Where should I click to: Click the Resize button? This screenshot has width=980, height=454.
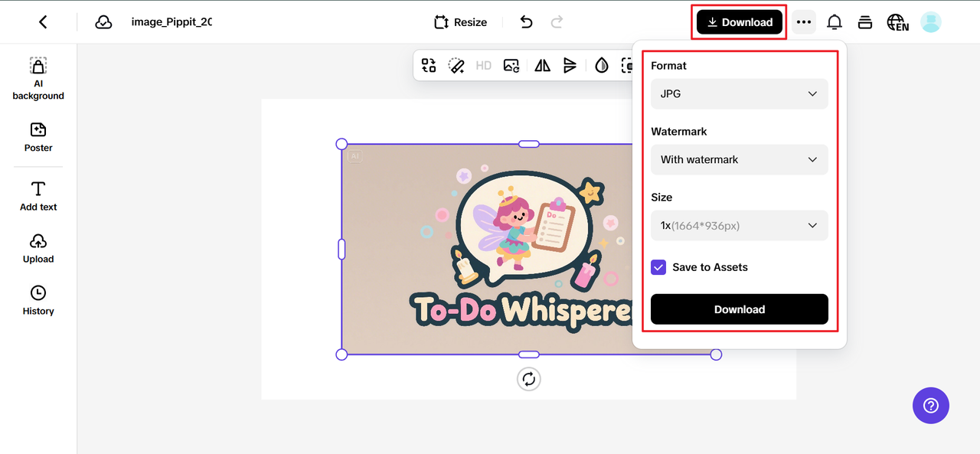coord(460,22)
